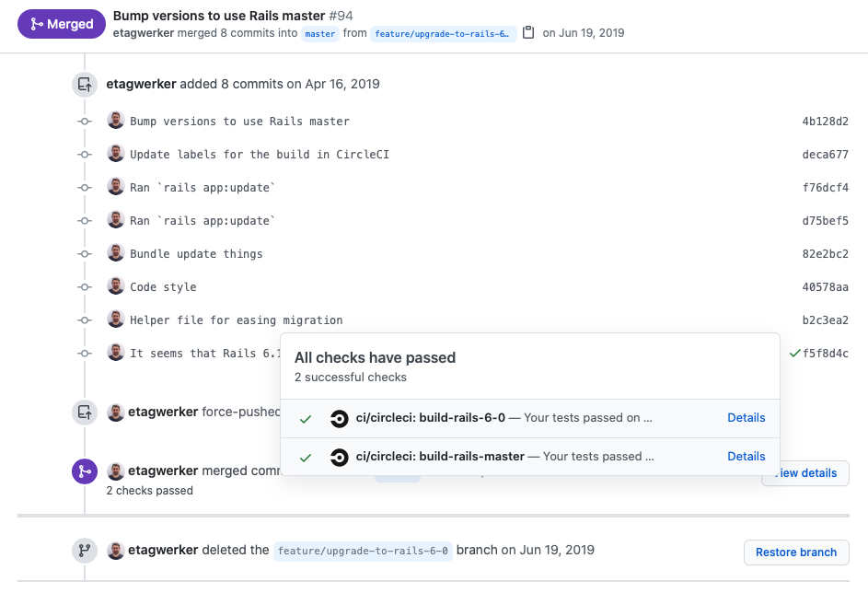Click the force-pushed event arrow icon
The width and height of the screenshot is (868, 593).
(x=84, y=412)
